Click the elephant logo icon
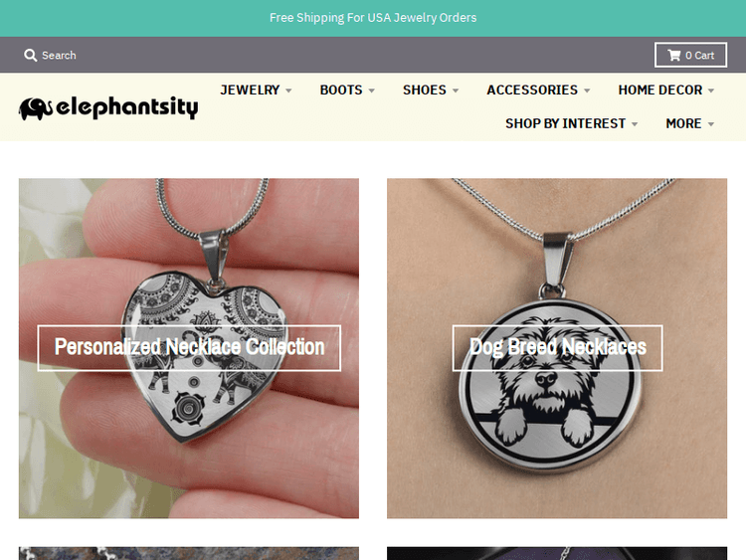Viewport: 746px width, 560px height. coord(36,109)
